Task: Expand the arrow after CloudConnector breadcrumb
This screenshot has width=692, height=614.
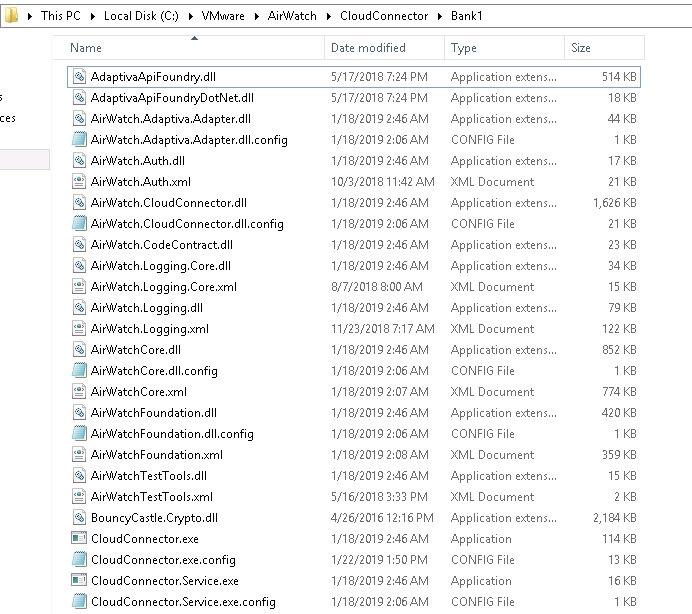Action: 440,16
